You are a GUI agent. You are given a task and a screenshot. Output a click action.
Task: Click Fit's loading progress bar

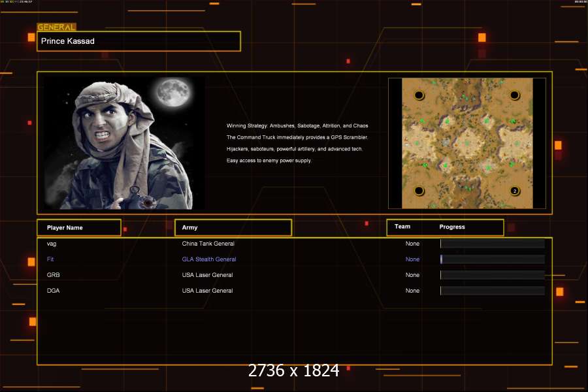coord(493,259)
